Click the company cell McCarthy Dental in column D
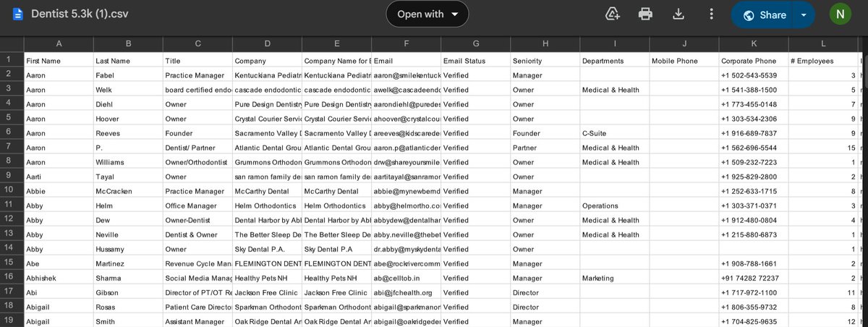 click(x=267, y=191)
